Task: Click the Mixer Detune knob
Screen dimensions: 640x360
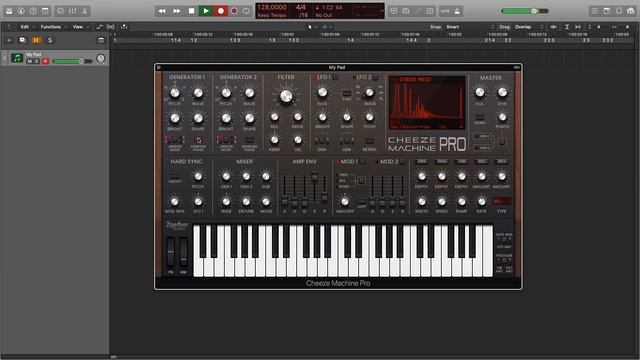Action: [246, 202]
